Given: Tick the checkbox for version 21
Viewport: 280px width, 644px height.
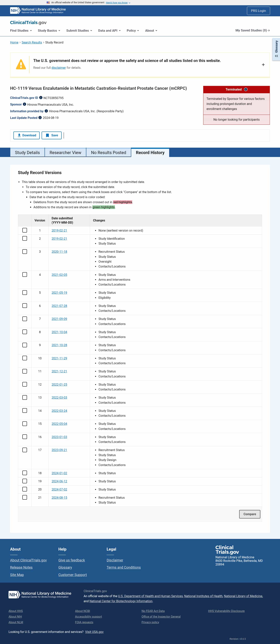Looking at the screenshot, I should (25, 497).
